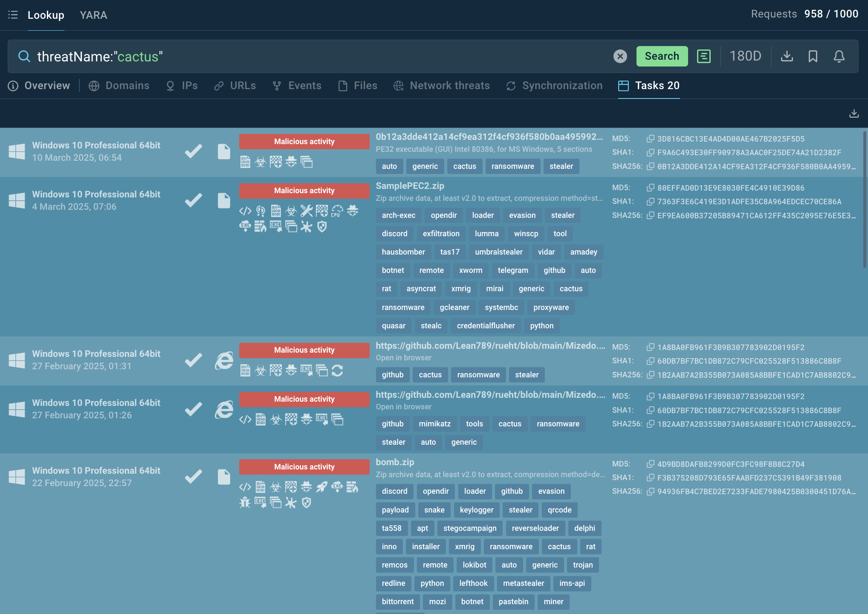Screen dimensions: 868x614
Task: Click the stegocampaign tag
Action: [470, 528]
